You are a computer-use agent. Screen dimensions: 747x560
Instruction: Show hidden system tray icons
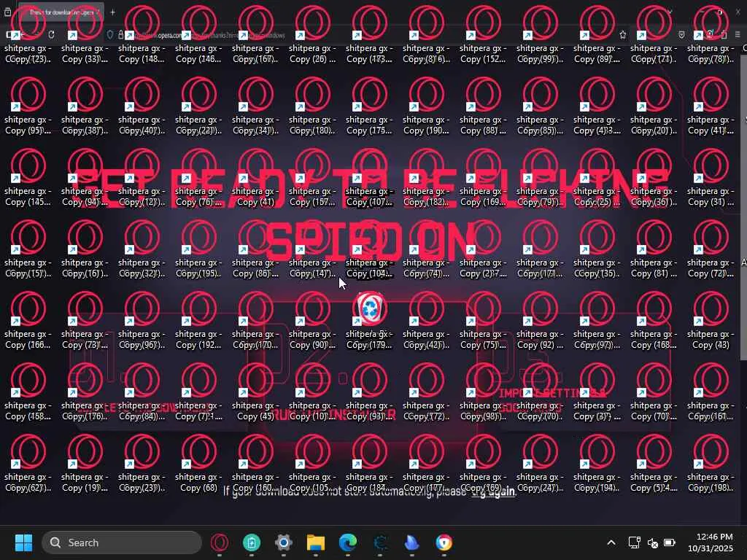pyautogui.click(x=611, y=542)
